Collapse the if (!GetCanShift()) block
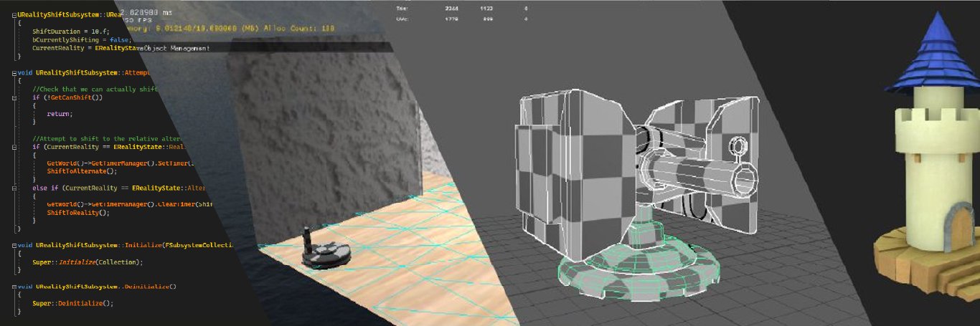The image size is (980, 326). [16, 97]
